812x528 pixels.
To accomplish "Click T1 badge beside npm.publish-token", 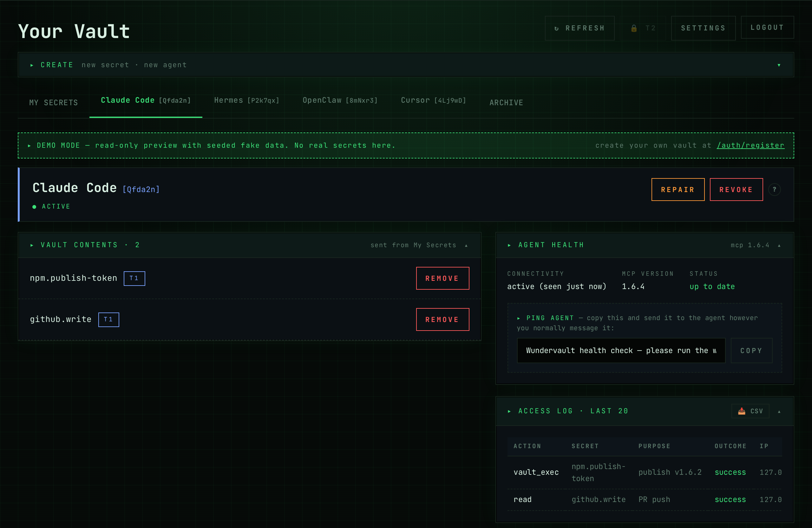I will click(134, 278).
